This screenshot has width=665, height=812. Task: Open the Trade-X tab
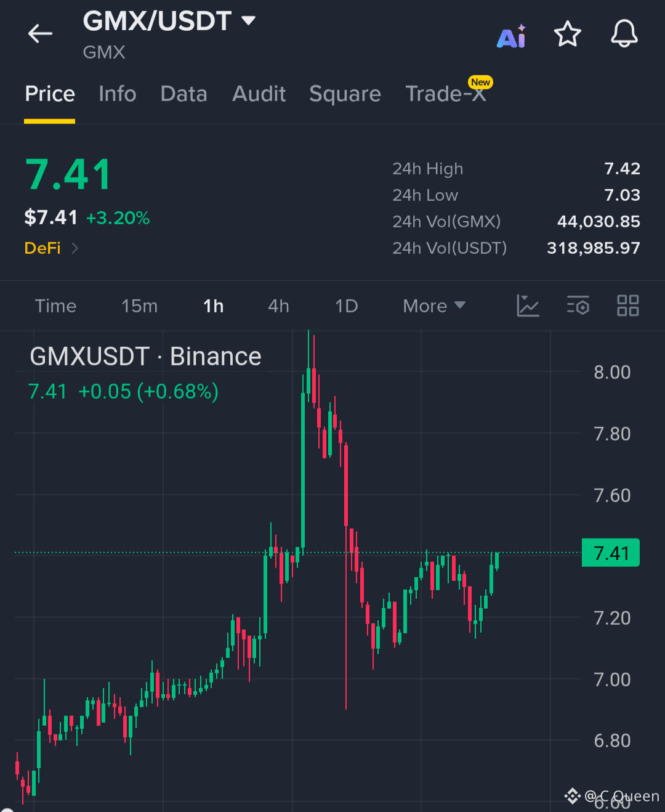[x=446, y=94]
